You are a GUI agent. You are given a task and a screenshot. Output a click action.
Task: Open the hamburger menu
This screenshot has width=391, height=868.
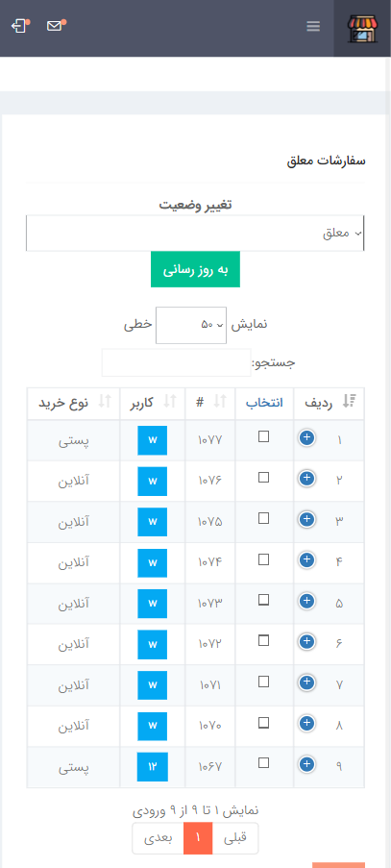coord(313,26)
